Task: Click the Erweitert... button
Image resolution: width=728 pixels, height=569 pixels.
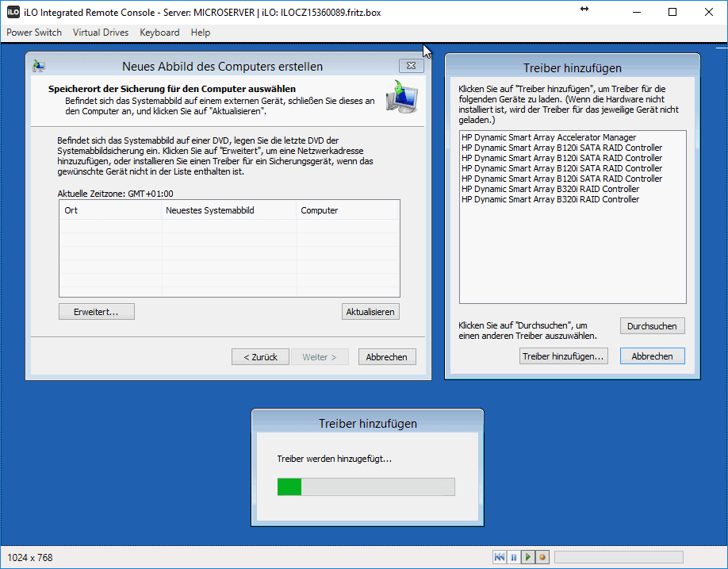Action: (97, 312)
